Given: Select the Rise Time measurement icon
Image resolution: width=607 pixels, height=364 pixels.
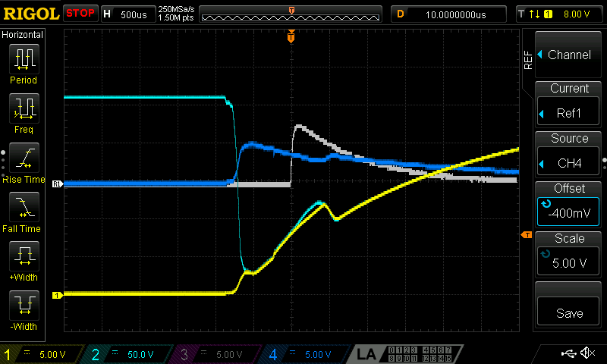Looking at the screenshot, I should tap(24, 158).
